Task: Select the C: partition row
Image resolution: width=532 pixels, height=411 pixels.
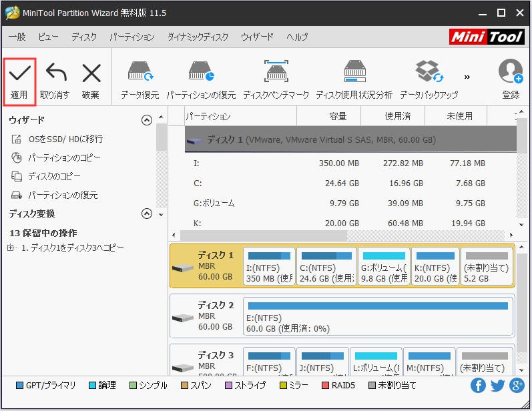Action: [x=351, y=183]
